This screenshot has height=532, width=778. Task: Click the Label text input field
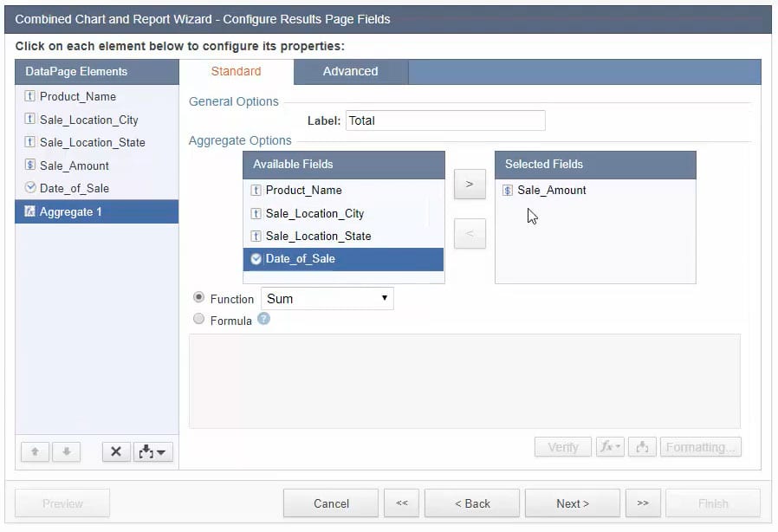click(444, 120)
